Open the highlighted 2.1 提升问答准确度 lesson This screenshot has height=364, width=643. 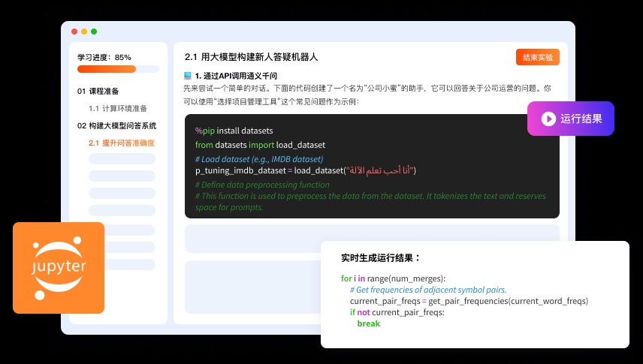[122, 143]
